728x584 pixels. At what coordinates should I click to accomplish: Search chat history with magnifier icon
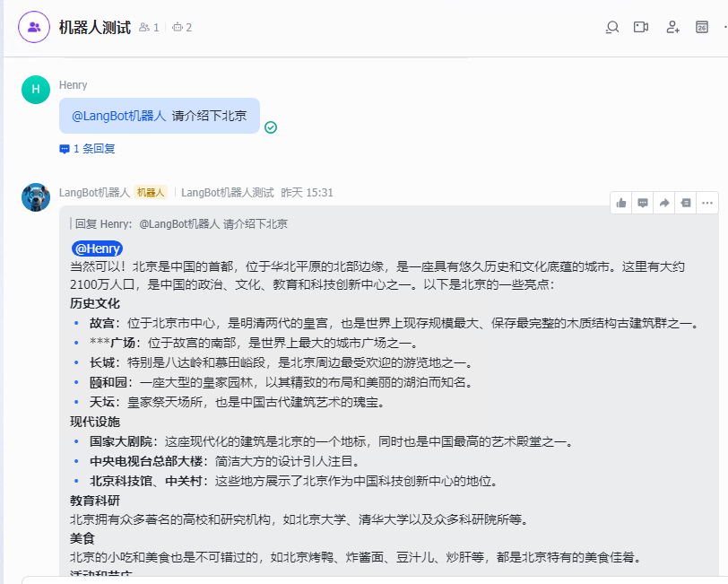coord(612,28)
